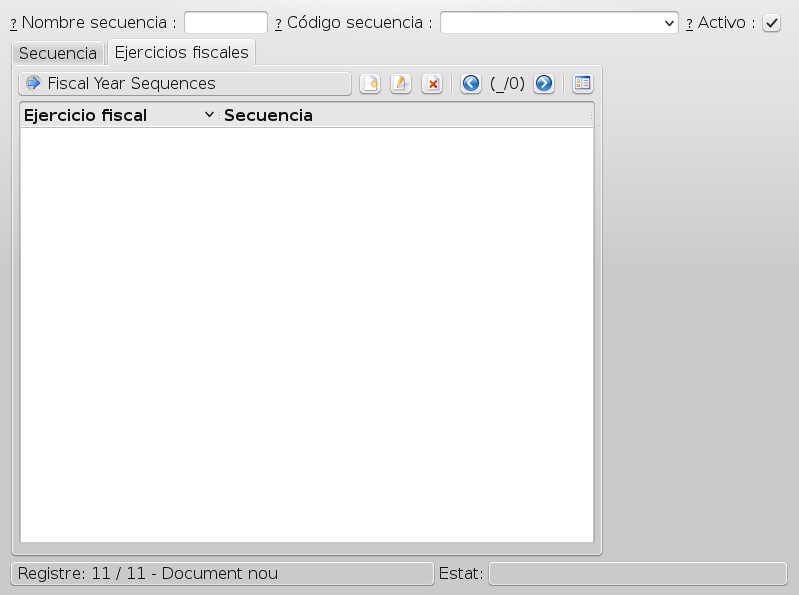The height and width of the screenshot is (595, 799).
Task: Sort by Ejercicio fiscal column arrow
Action: click(209, 115)
